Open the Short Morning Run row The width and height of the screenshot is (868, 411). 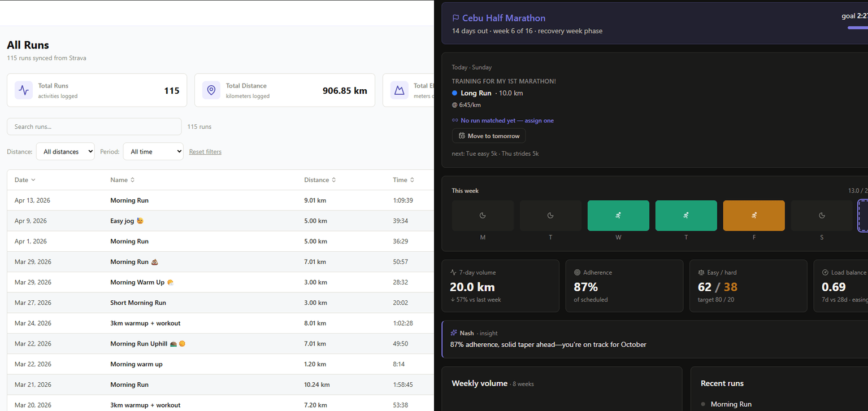220,303
